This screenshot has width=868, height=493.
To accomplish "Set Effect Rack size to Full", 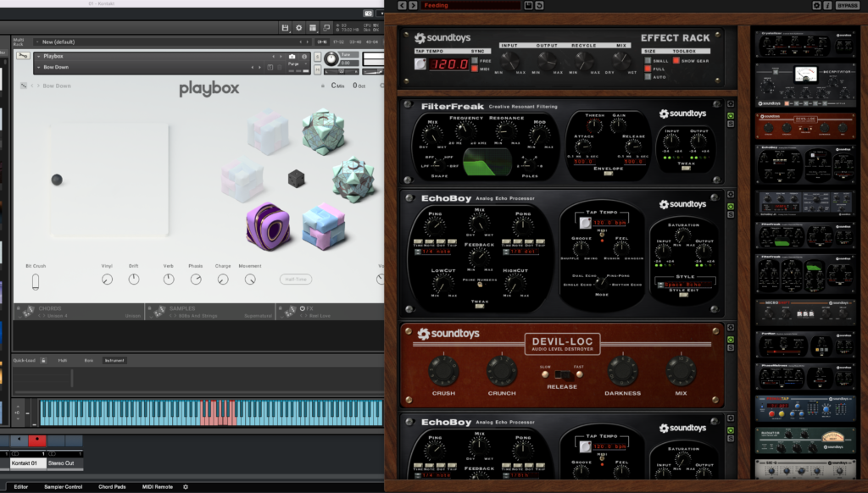I will (648, 69).
